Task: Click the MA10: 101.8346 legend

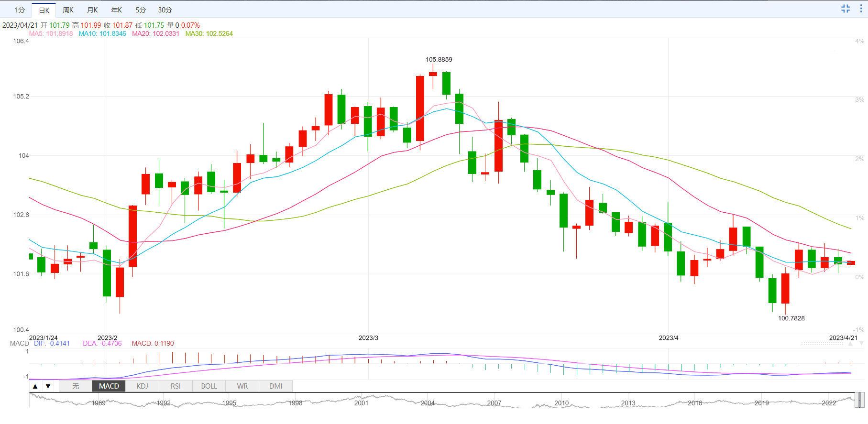Action: [102, 34]
